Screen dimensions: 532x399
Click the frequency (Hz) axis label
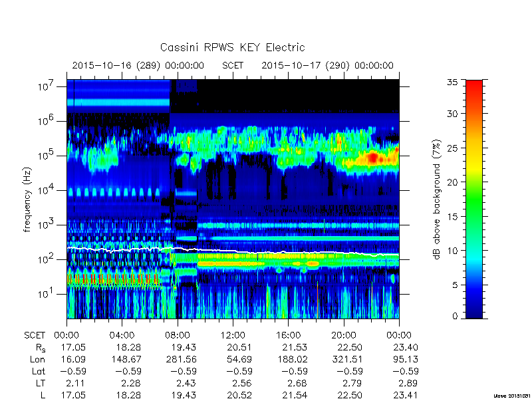click(27, 199)
